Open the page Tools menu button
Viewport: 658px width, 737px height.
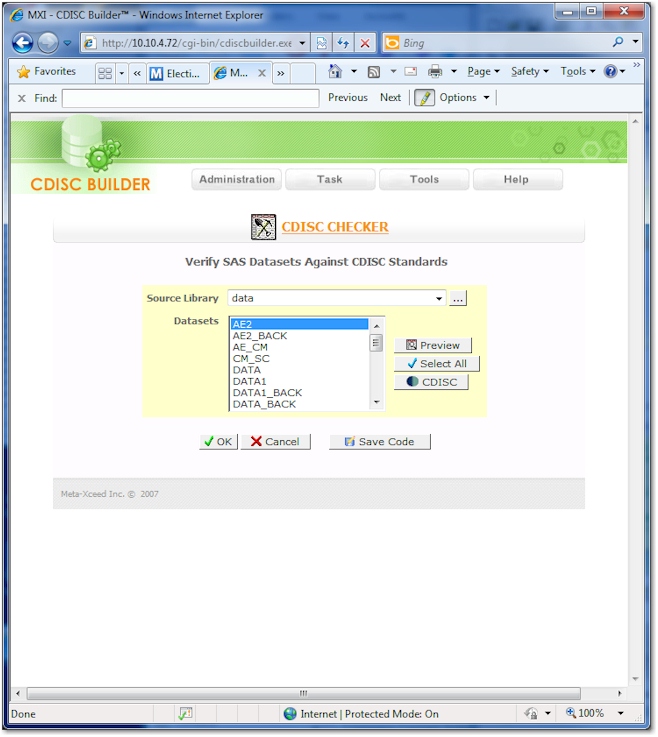tap(424, 180)
